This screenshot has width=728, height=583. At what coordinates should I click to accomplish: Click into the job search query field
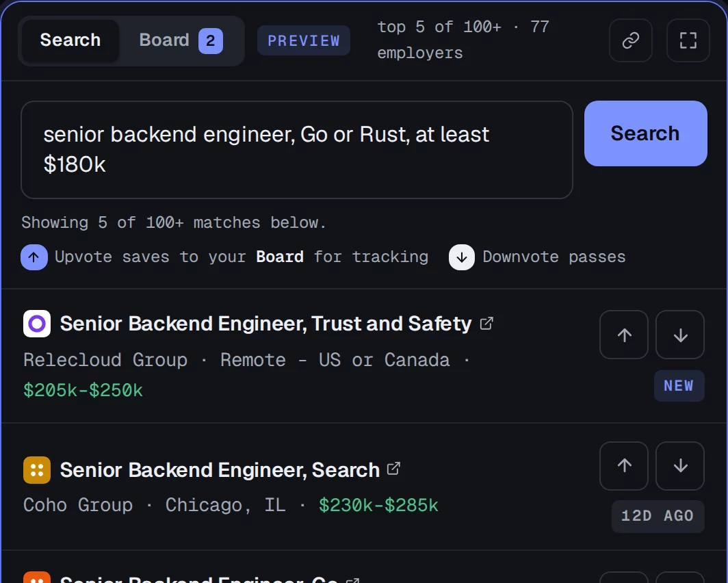[x=297, y=149]
